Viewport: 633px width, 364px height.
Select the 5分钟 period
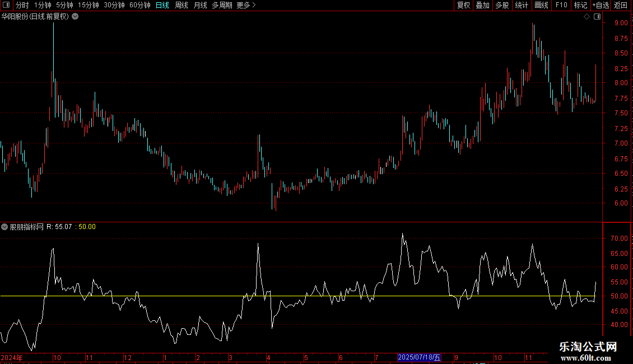pyautogui.click(x=64, y=5)
